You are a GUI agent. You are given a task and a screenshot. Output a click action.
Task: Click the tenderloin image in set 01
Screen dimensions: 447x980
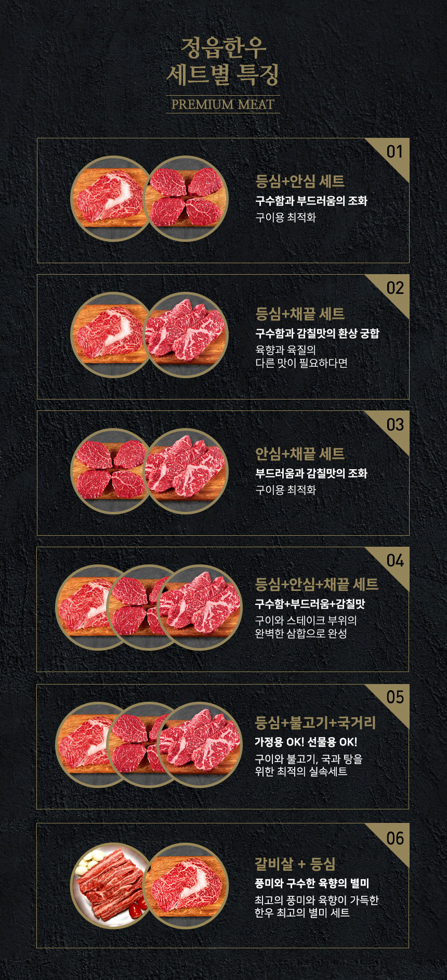(x=186, y=199)
